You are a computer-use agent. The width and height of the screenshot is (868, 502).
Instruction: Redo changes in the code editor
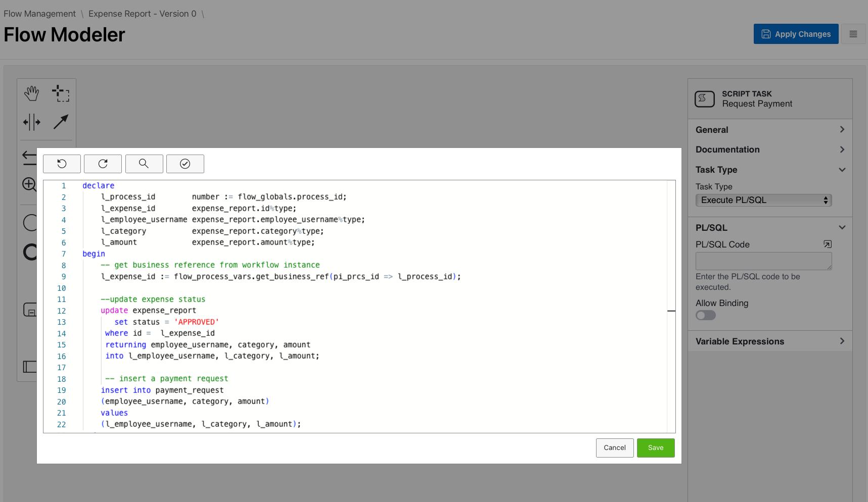[x=103, y=164]
